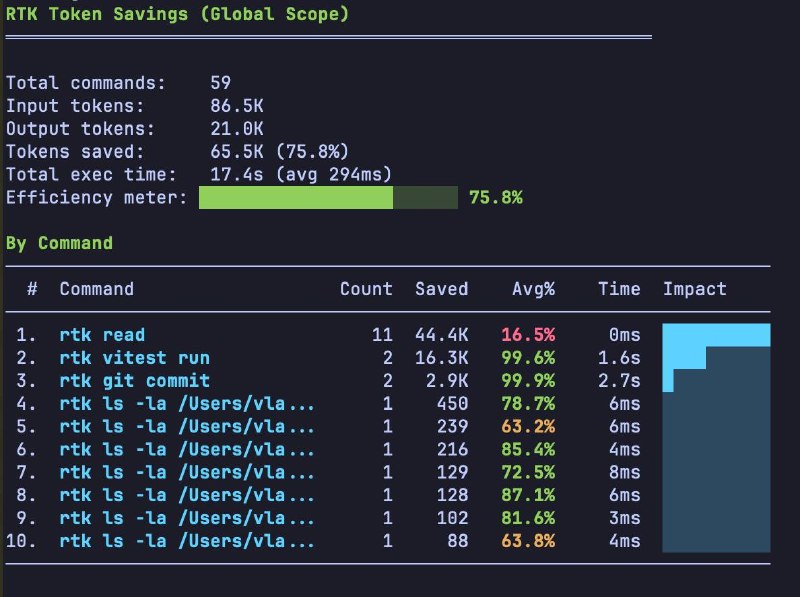Click the saved value 129
Image resolution: width=800 pixels, height=597 pixels.
453,472
